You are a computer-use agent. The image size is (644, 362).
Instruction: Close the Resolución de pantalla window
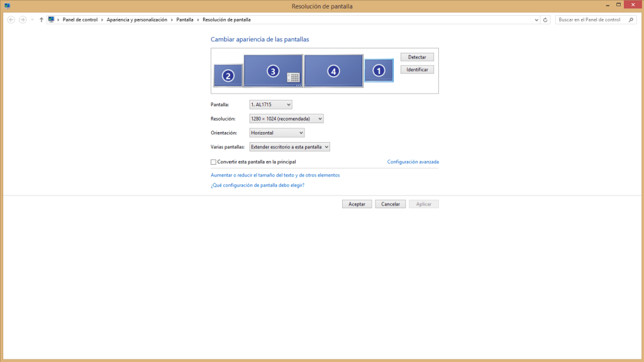click(633, 5)
